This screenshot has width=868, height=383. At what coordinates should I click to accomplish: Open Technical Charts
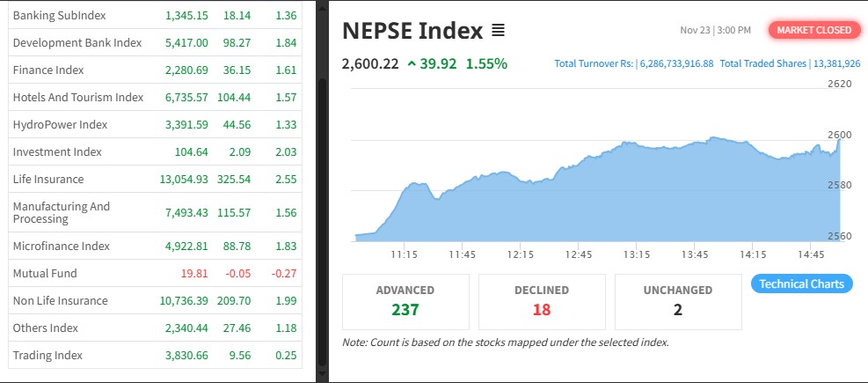click(801, 284)
